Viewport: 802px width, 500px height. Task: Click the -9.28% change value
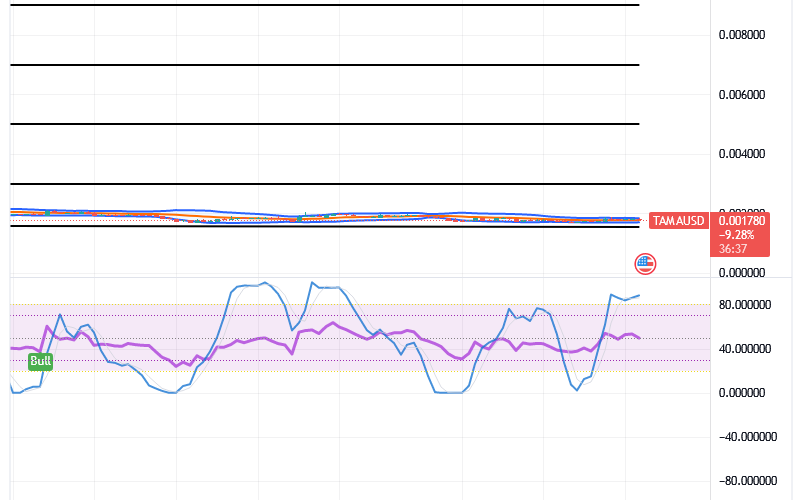[737, 235]
